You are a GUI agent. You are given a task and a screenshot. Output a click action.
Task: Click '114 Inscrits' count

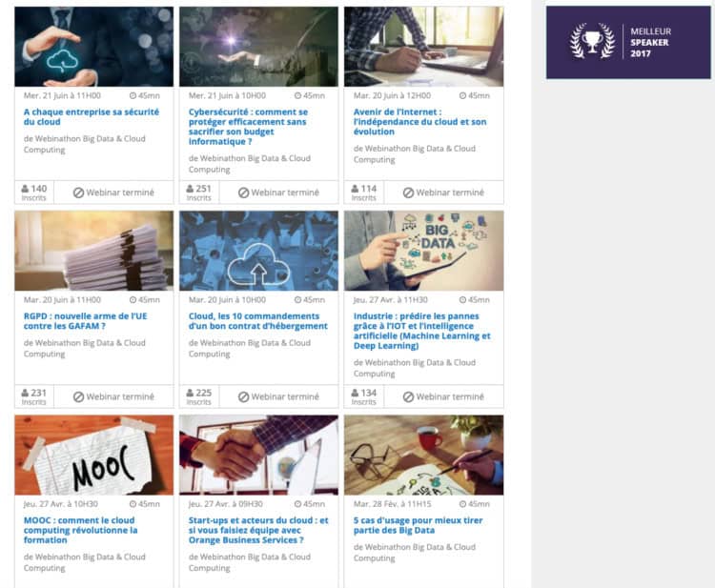click(x=363, y=193)
